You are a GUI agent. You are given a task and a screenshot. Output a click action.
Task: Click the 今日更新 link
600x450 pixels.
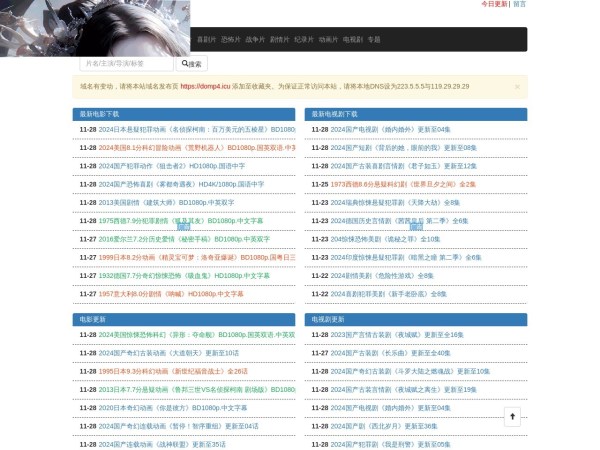[494, 4]
